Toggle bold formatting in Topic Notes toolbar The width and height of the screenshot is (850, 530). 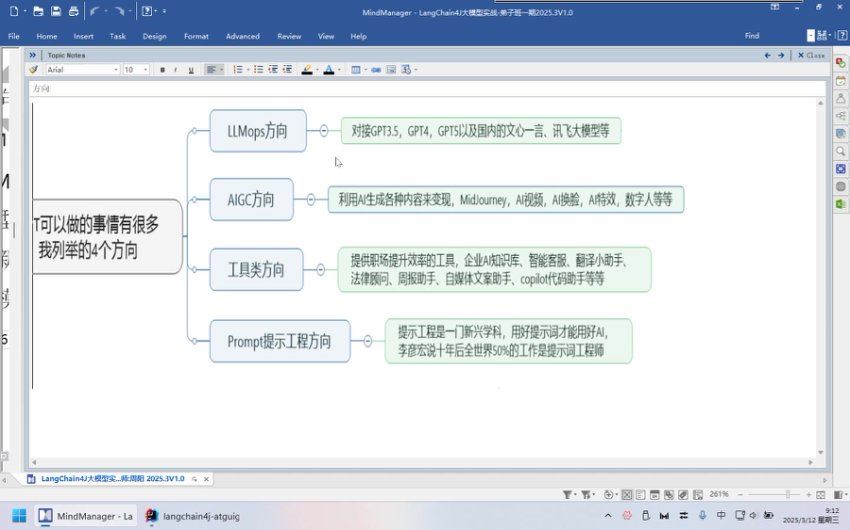pyautogui.click(x=162, y=70)
